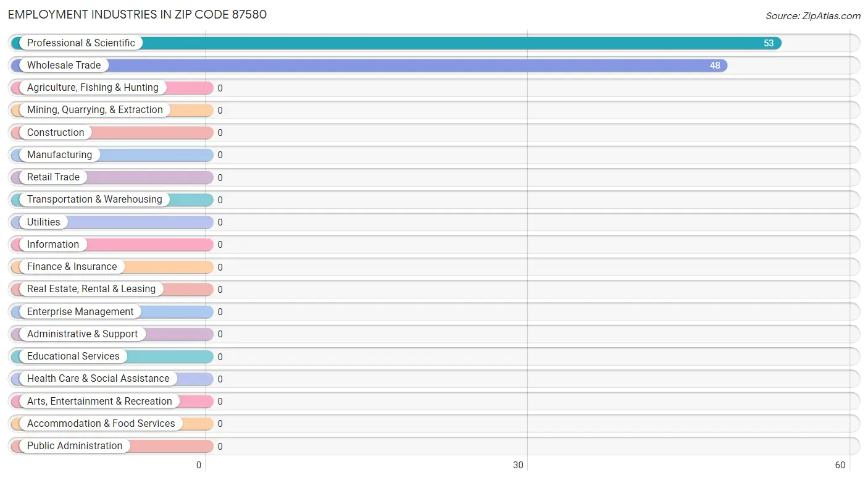Screen dimensions: 868x480
Task: Click the Wholesale Trade bar label
Action: [x=64, y=65]
